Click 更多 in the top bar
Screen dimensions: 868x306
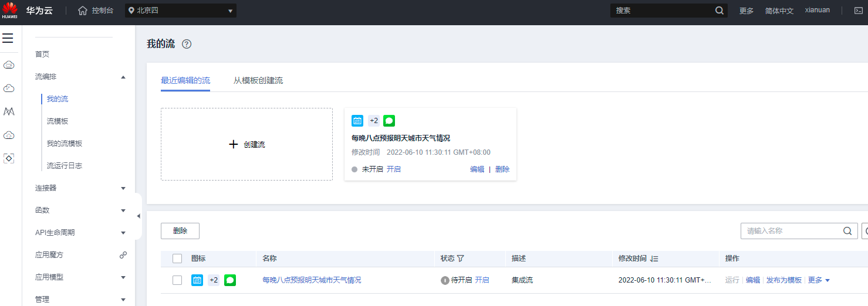[x=747, y=11]
